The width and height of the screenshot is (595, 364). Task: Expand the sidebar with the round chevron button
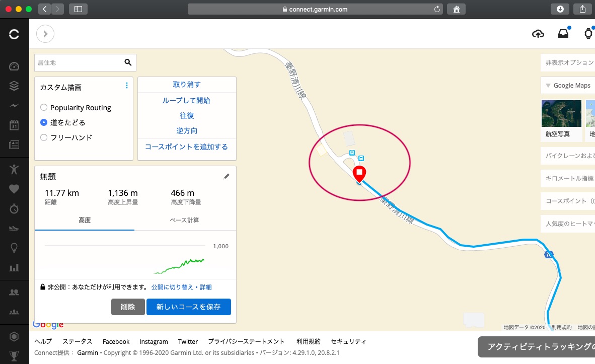click(x=45, y=34)
